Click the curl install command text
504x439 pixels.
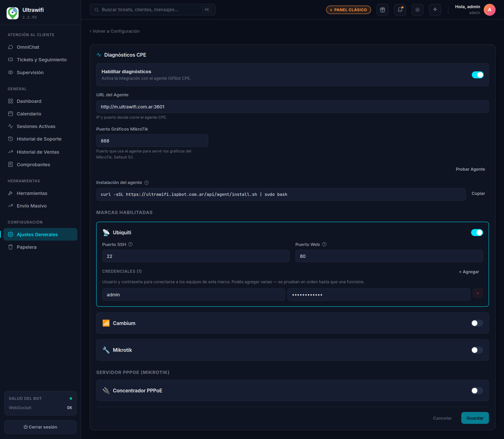point(194,194)
